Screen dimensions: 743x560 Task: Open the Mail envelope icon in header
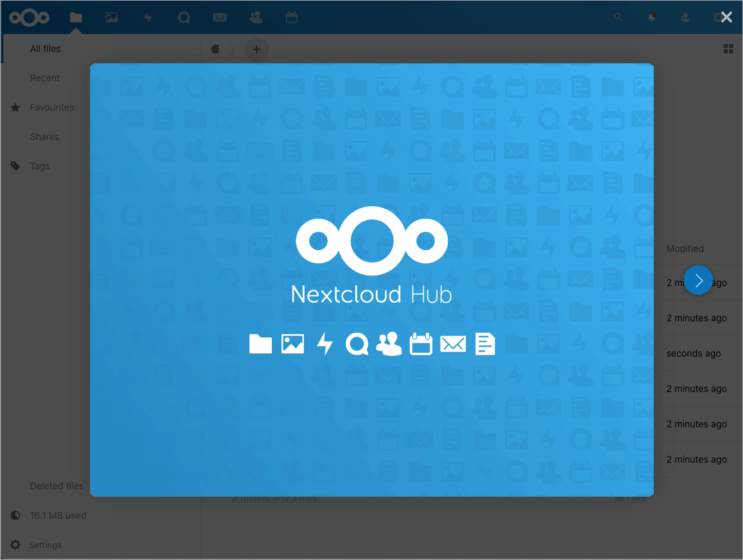pyautogui.click(x=220, y=17)
